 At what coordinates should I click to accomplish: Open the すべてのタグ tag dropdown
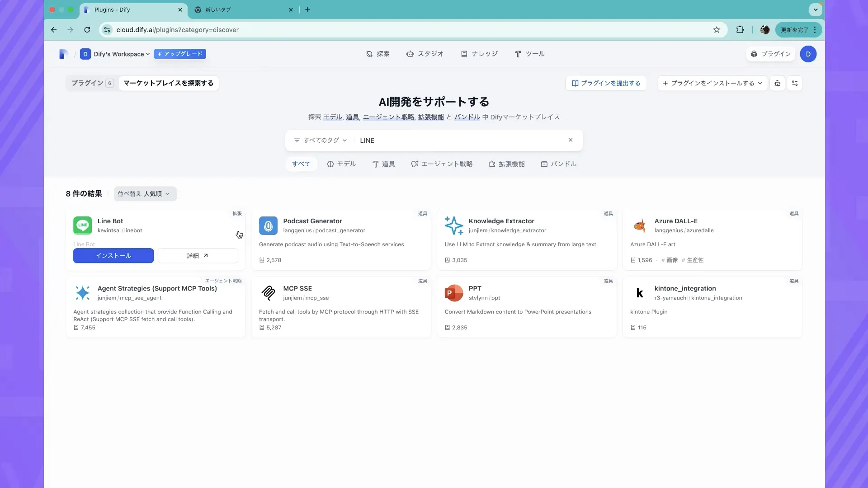[x=320, y=140]
